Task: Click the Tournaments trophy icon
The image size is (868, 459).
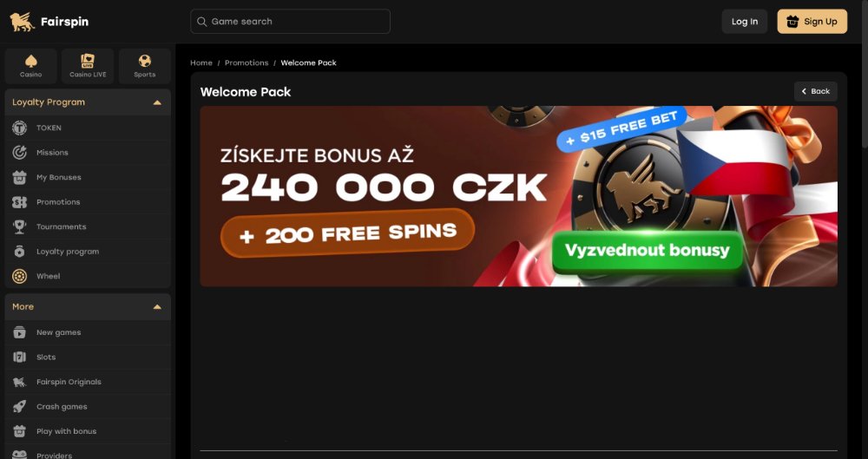Action: point(19,226)
